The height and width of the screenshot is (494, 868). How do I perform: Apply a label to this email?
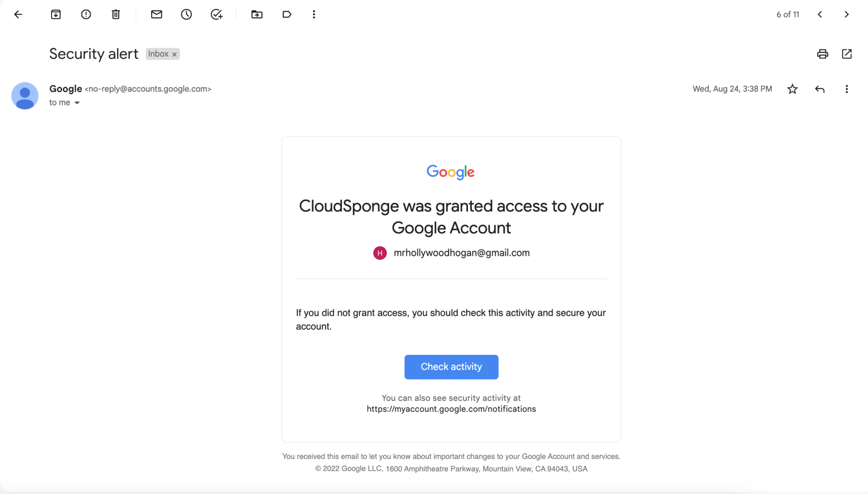pos(287,14)
